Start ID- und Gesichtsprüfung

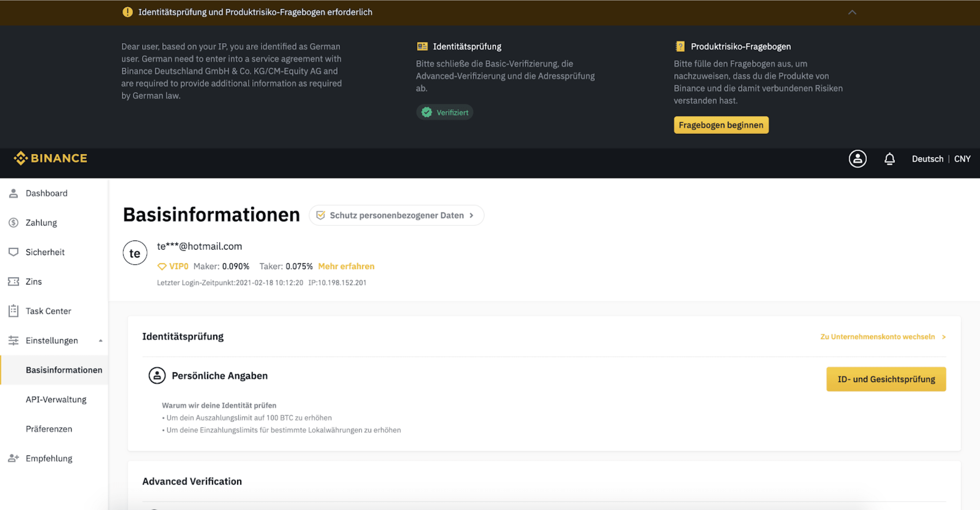(886, 379)
